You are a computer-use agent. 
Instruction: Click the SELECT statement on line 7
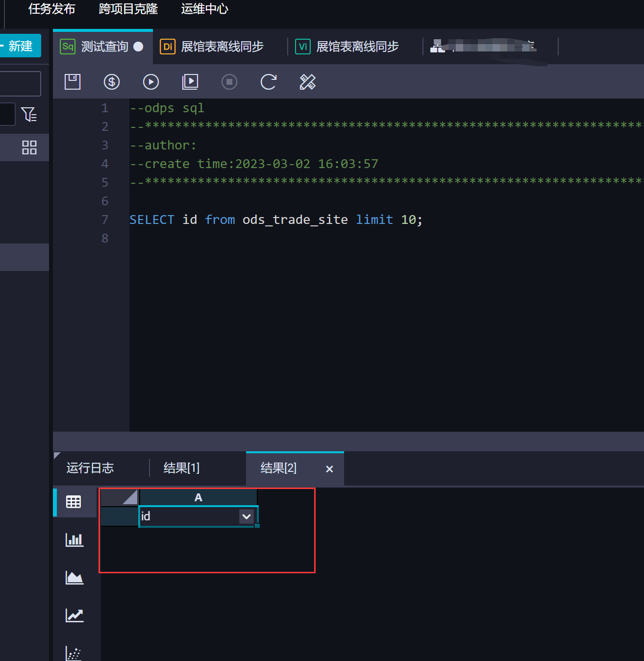coord(276,220)
